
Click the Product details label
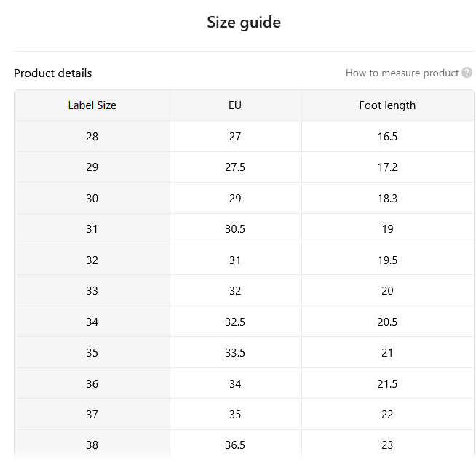53,73
